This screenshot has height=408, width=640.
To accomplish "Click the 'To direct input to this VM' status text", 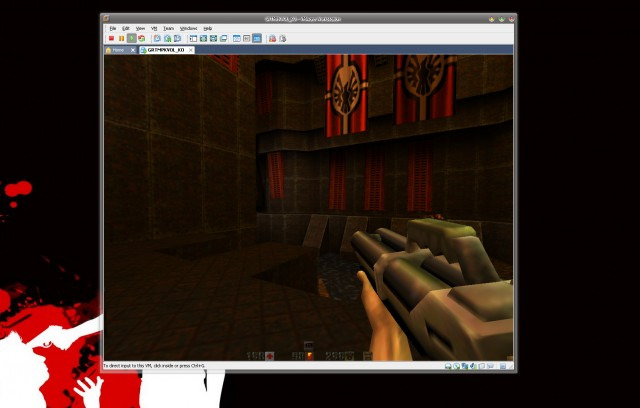I will tap(154, 366).
